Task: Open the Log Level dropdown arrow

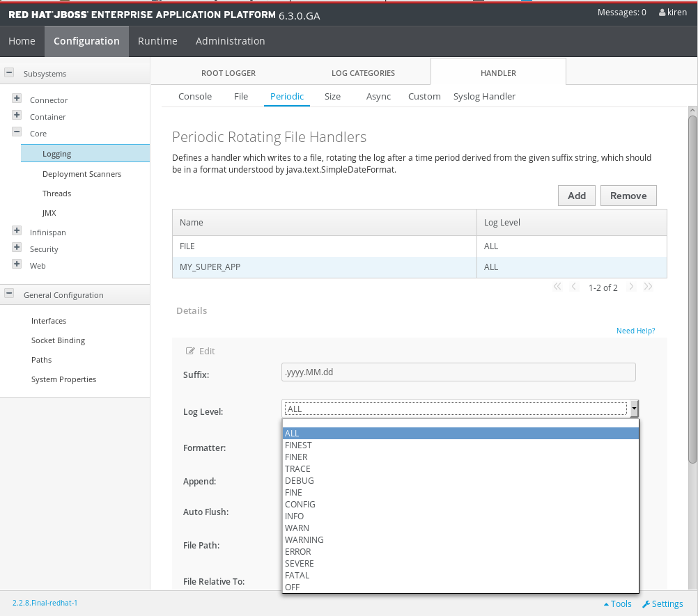Action: (633, 409)
